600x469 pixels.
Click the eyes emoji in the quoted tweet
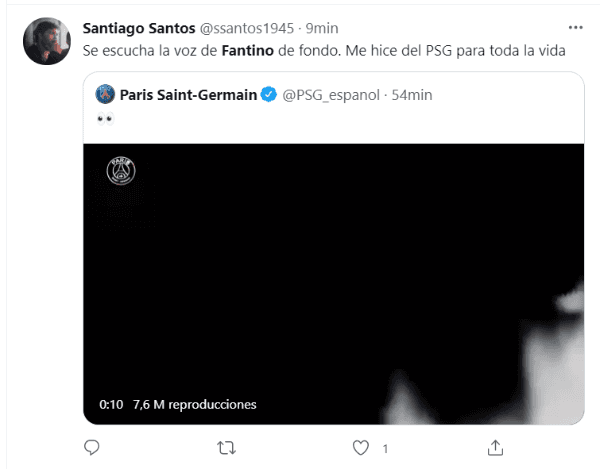[x=103, y=120]
